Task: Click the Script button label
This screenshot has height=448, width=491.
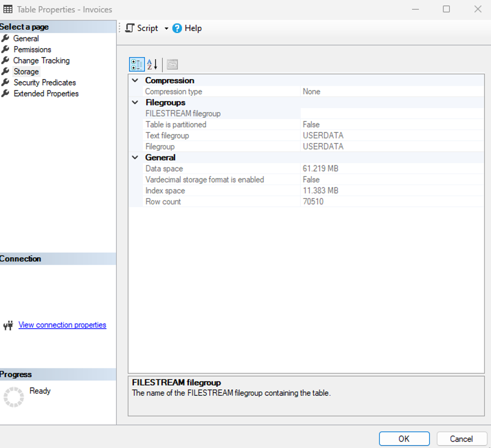Action: [x=147, y=28]
